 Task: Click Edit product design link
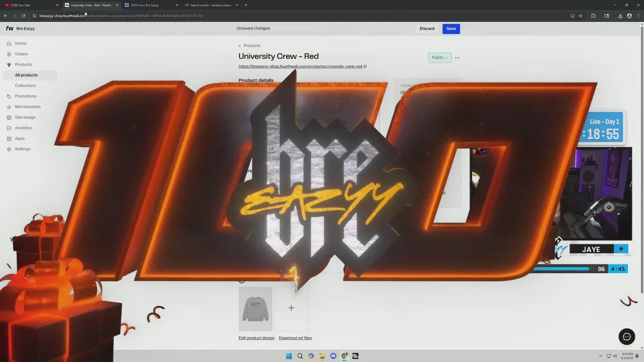tap(257, 338)
